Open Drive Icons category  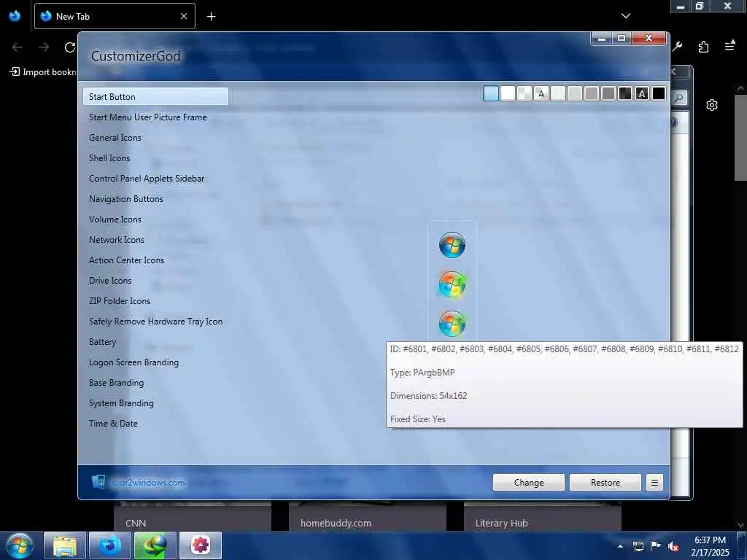pyautogui.click(x=155, y=281)
